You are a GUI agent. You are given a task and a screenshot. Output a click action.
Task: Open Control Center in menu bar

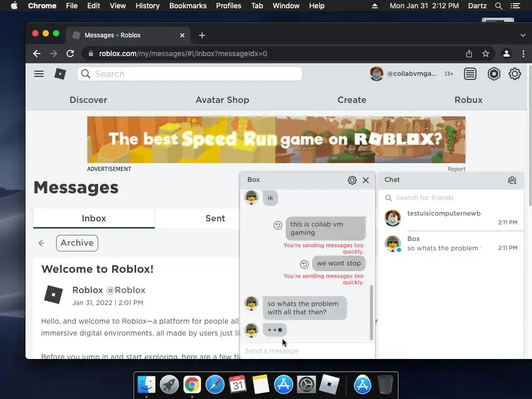coord(515,6)
